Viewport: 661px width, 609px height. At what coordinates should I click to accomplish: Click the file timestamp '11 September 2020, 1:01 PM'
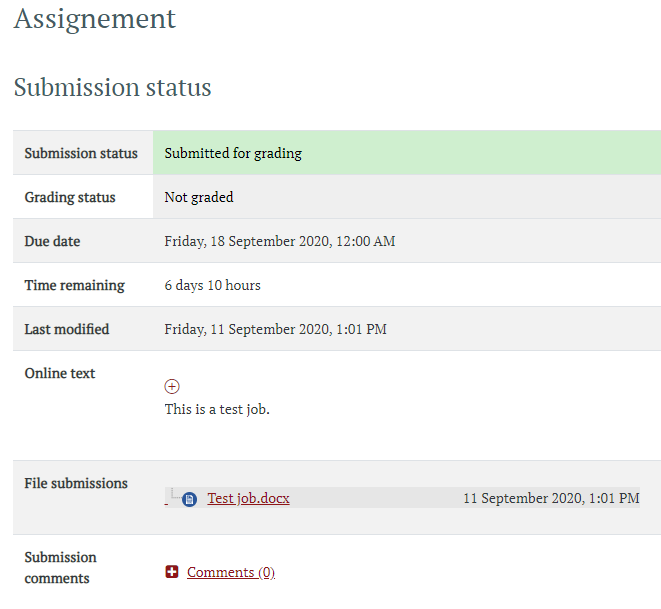click(550, 498)
